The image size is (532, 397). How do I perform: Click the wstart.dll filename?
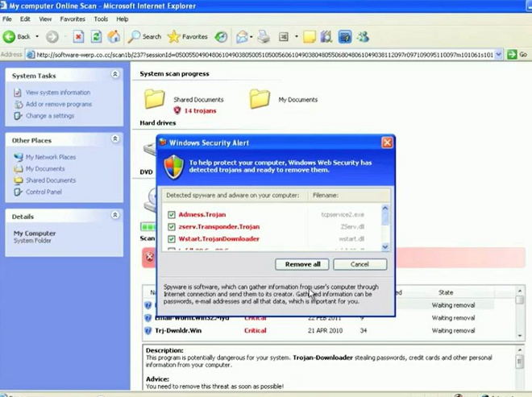(x=351, y=239)
